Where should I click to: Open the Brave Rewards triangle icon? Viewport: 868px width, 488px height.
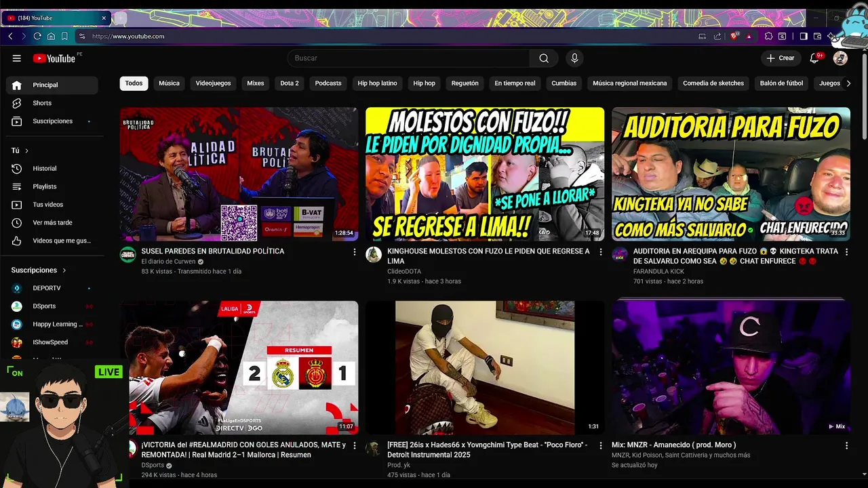pos(749,36)
